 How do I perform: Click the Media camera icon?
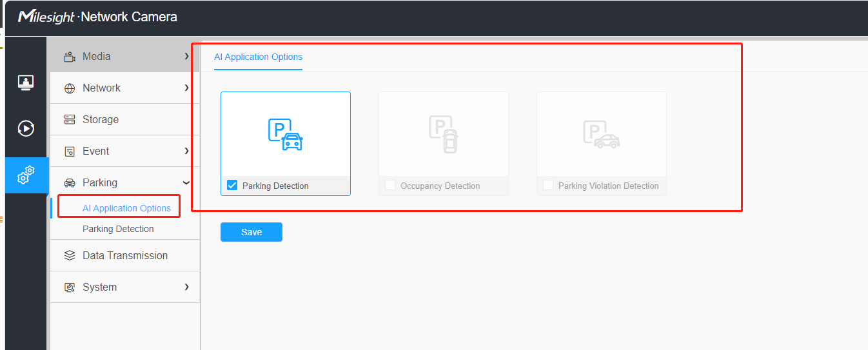(x=70, y=57)
